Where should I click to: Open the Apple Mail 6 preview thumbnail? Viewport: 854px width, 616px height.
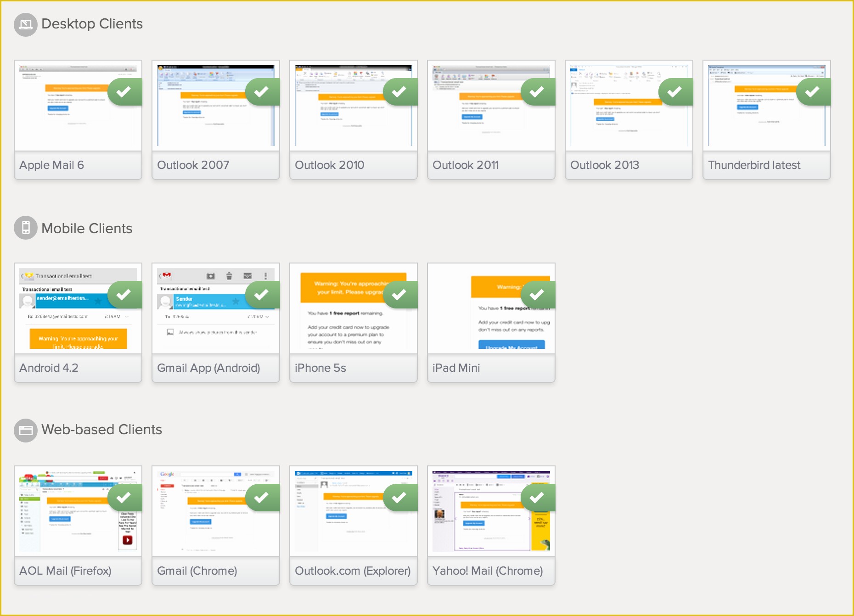coord(78,106)
